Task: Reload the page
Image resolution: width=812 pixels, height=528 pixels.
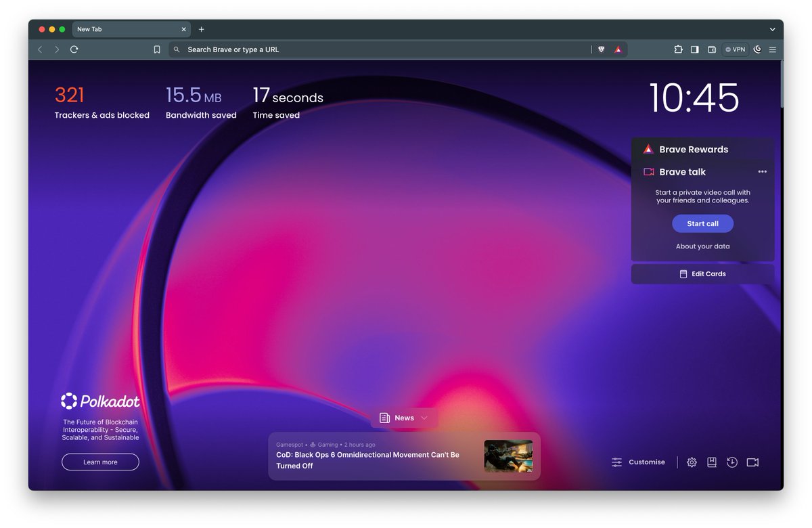Action: (x=74, y=49)
